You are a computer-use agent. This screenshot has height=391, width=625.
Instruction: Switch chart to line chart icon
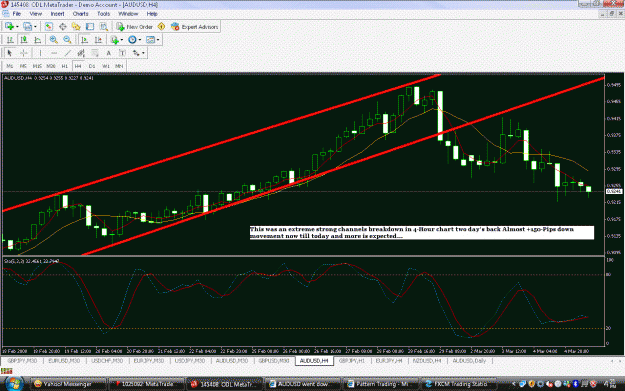tap(37, 40)
